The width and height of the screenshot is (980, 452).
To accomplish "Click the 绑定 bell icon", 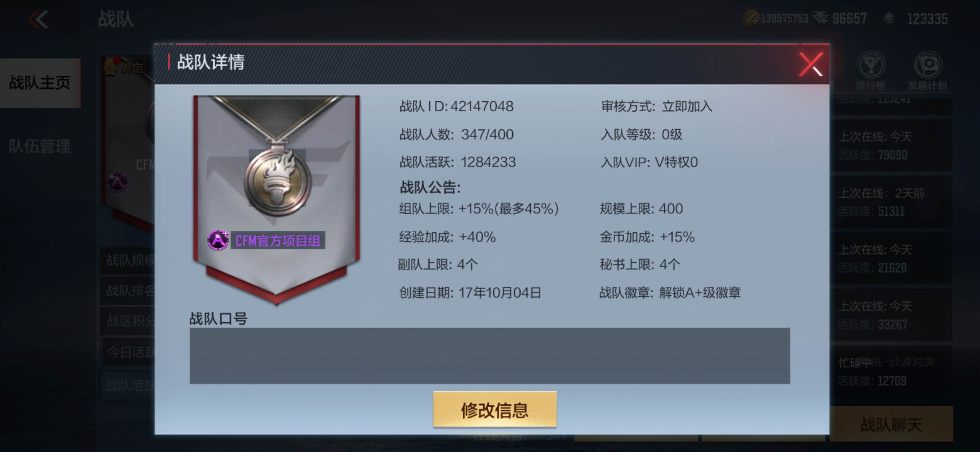I will [x=110, y=67].
